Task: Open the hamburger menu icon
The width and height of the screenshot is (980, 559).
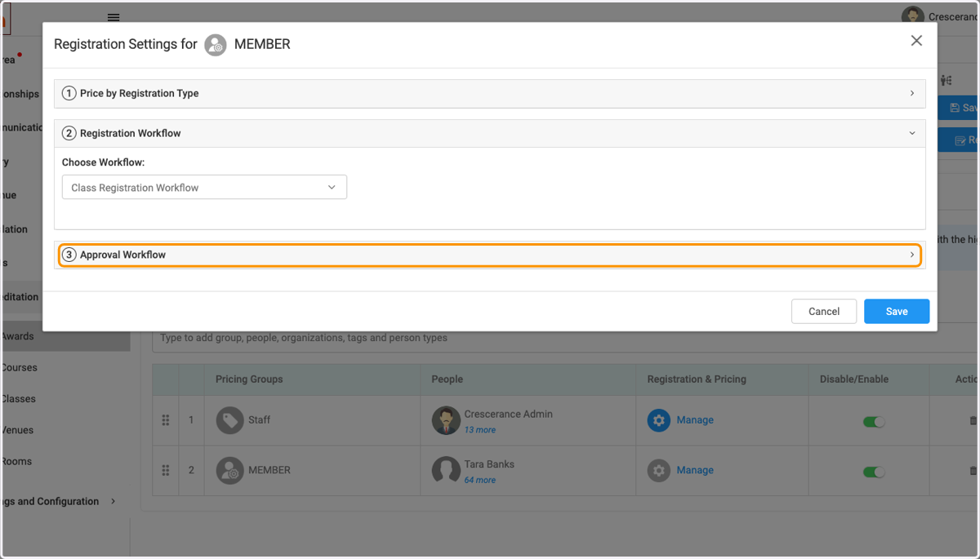Action: click(x=114, y=17)
